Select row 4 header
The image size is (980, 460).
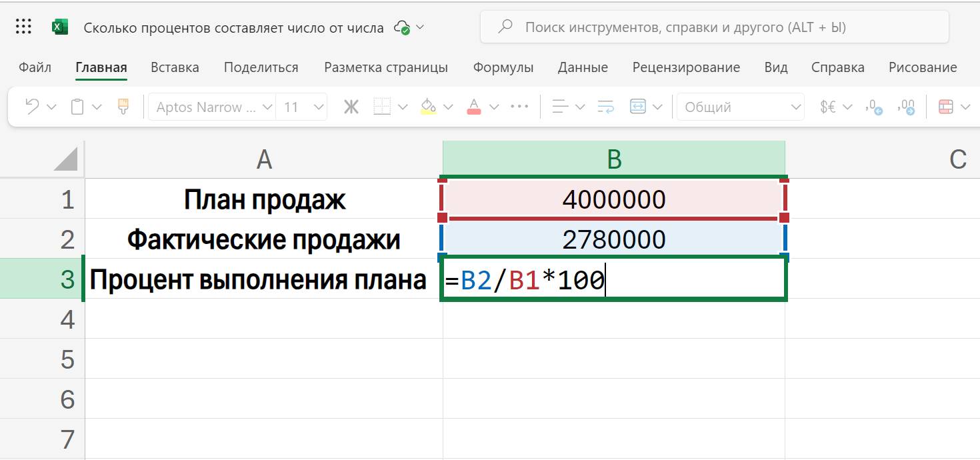pos(43,319)
